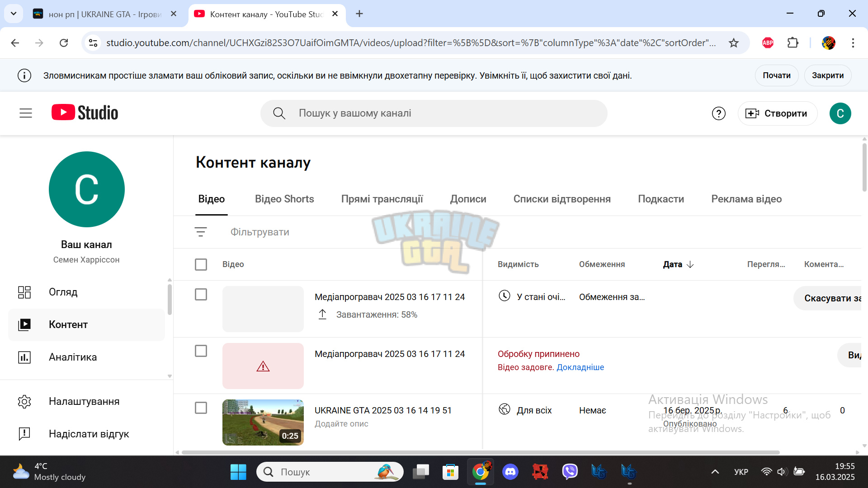Screen dimensions: 868x488
Task: Open the UKRAINE GTA video thumbnail
Action: pos(263,422)
